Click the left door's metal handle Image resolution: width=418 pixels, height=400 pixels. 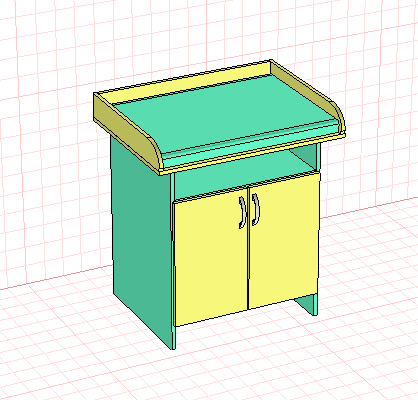pyautogui.click(x=243, y=213)
